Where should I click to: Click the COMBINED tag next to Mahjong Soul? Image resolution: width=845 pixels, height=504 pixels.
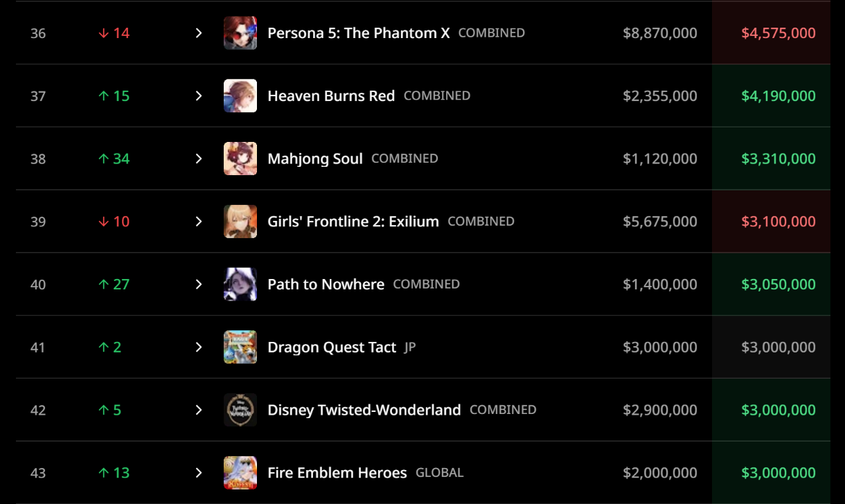coord(404,159)
